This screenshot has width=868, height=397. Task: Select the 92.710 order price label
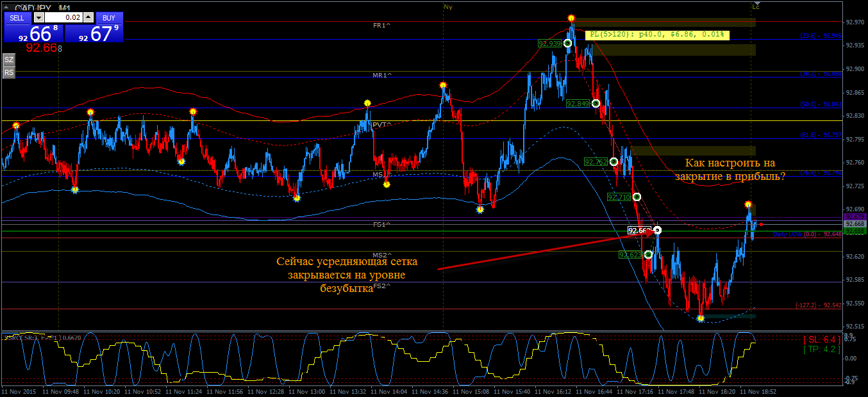click(x=619, y=197)
